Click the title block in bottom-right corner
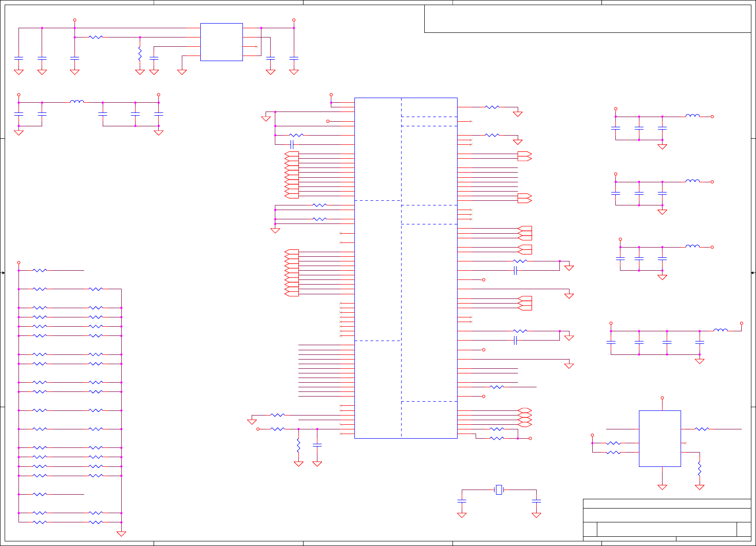This screenshot has width=756, height=546. 667,520
